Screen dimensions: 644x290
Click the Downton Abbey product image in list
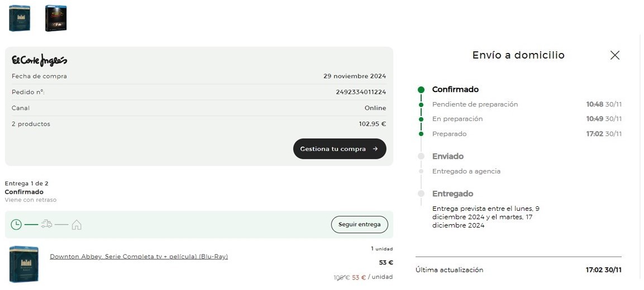pyautogui.click(x=24, y=264)
